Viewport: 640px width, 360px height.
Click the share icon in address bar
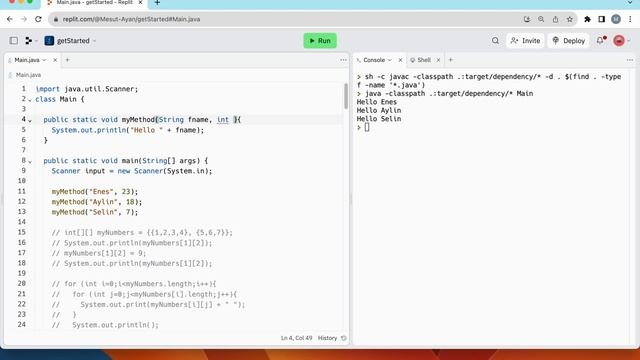(x=555, y=19)
